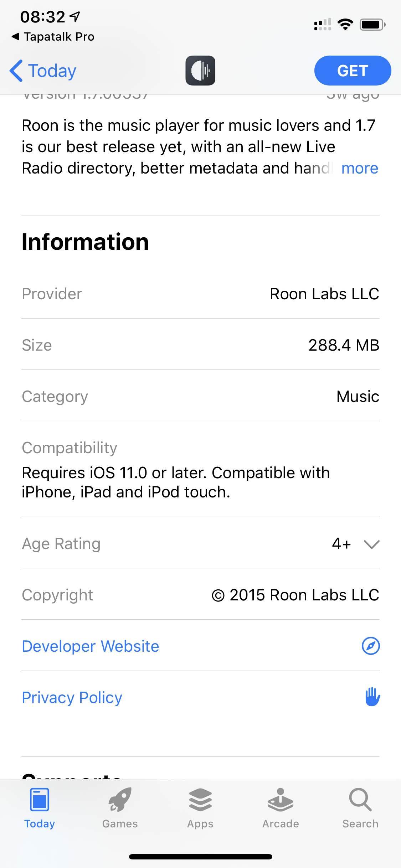Tap the Category Music row
The image size is (401, 868).
(x=200, y=396)
